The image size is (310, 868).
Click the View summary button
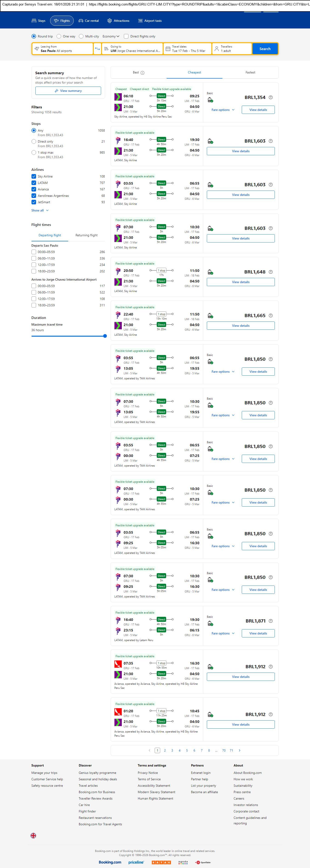(x=68, y=91)
